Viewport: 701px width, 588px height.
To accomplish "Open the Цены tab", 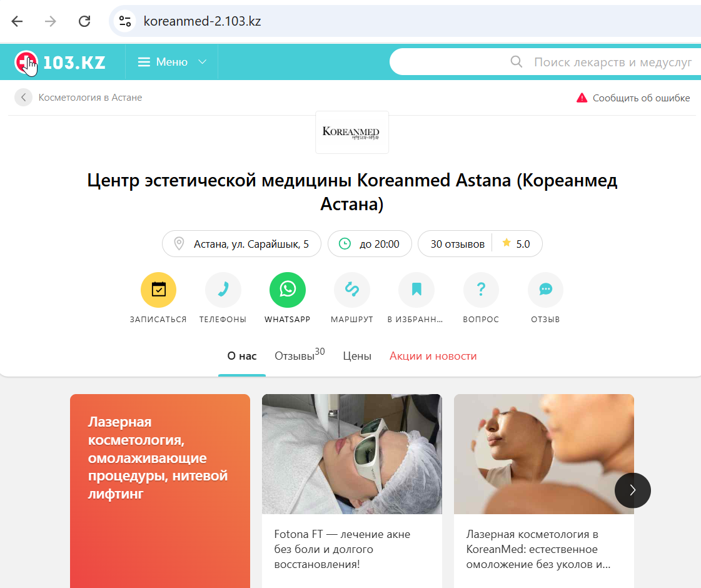I will pyautogui.click(x=357, y=356).
